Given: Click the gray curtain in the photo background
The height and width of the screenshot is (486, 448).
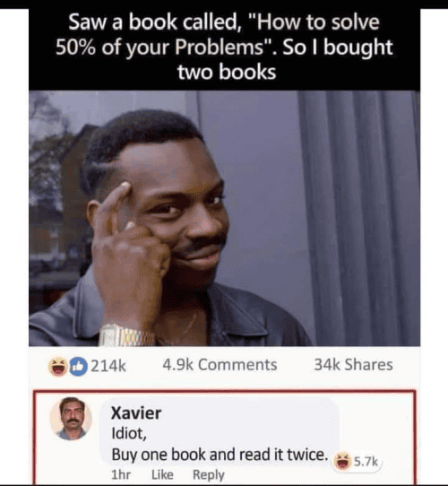Looking at the screenshot, I should click(359, 218).
